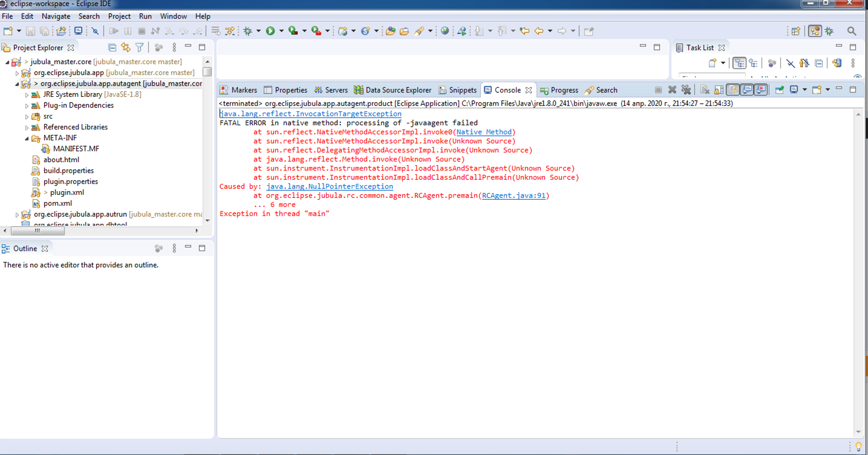This screenshot has height=455, width=868.
Task: Open the Project Explorer filter funnel icon
Action: [139, 47]
